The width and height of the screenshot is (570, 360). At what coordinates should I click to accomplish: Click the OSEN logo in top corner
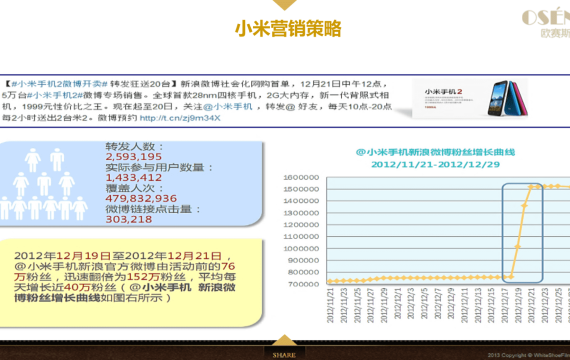pos(546,23)
